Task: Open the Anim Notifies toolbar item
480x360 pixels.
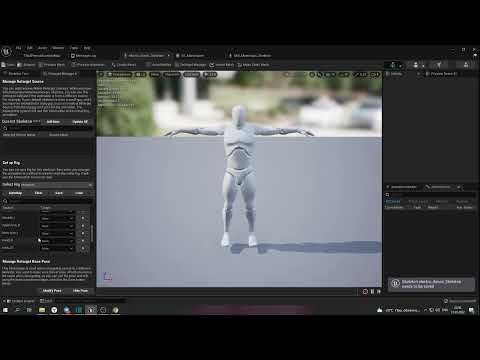Action: coord(159,65)
